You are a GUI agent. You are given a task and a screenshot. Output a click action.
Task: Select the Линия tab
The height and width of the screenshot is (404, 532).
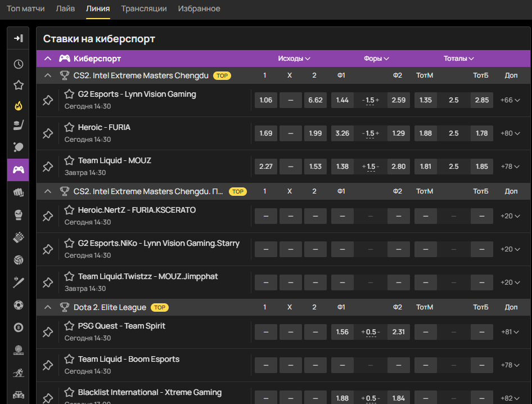pos(98,8)
